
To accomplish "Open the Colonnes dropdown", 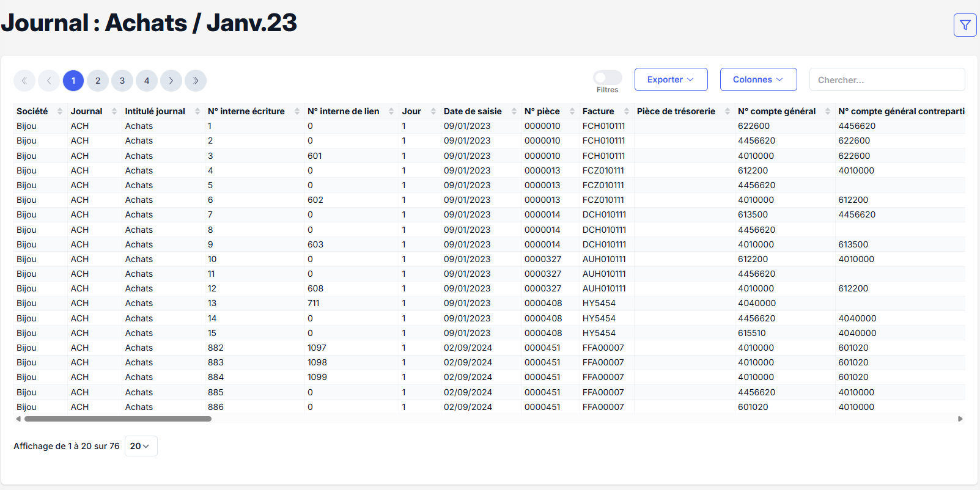I will click(758, 79).
